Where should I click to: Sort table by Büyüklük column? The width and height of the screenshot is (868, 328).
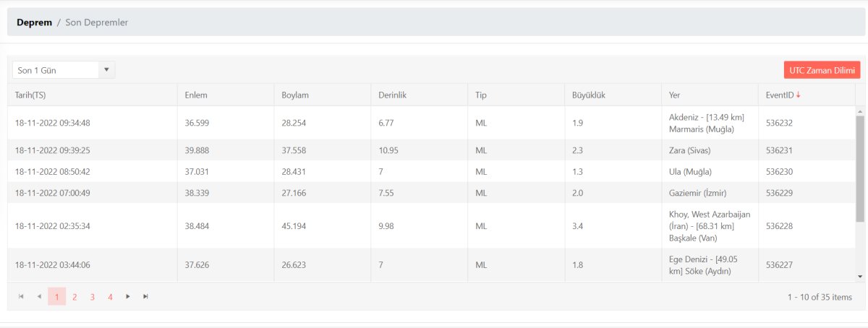[588, 95]
